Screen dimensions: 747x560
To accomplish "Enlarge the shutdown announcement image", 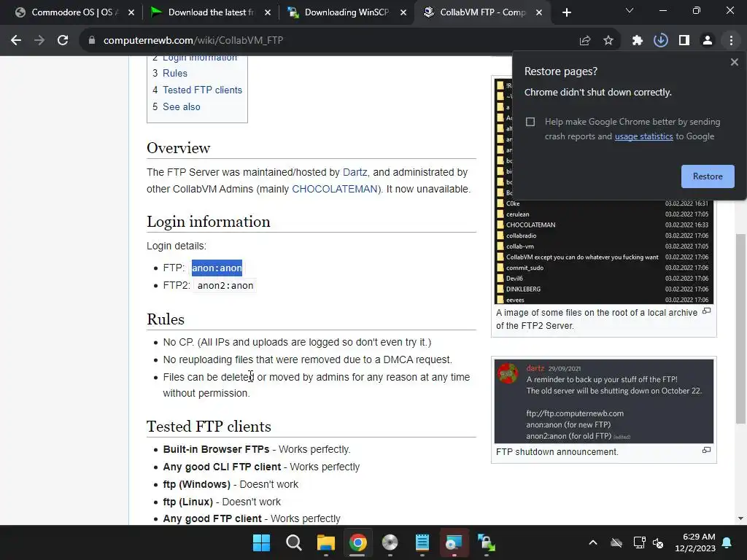I will [x=706, y=450].
